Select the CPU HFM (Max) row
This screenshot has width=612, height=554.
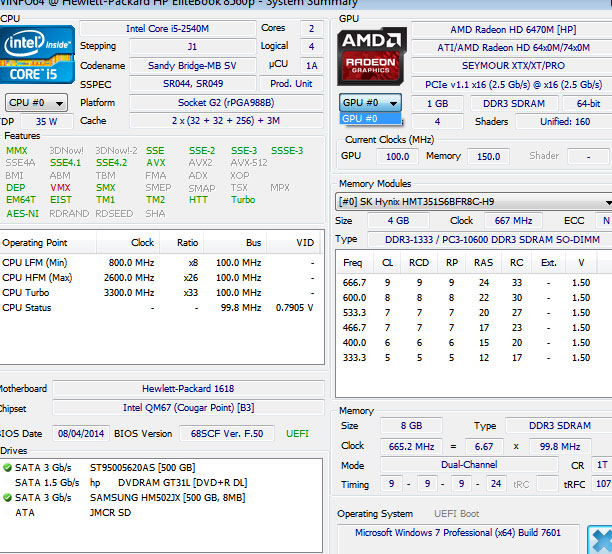(x=161, y=278)
